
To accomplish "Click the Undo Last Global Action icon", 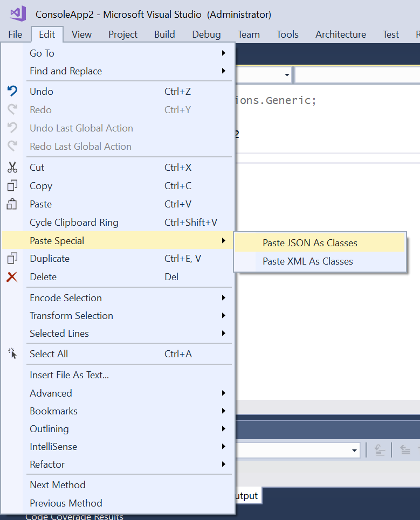I will point(12,128).
